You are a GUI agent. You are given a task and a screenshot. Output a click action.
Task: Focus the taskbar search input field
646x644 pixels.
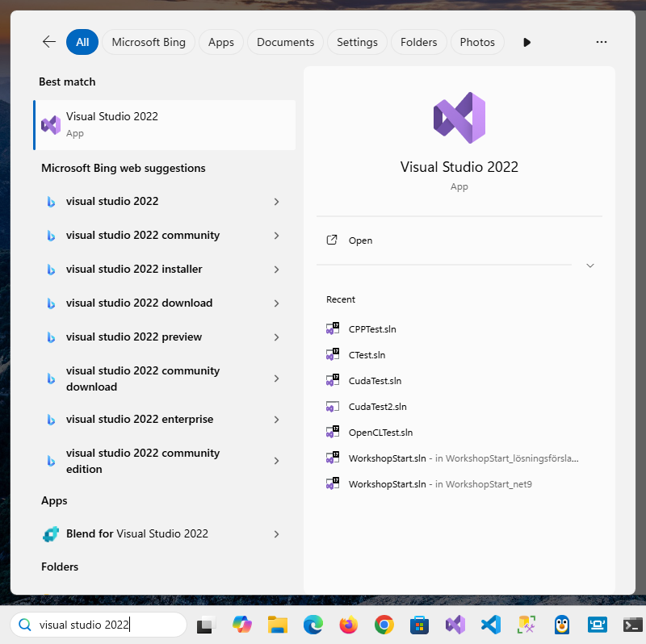99,625
